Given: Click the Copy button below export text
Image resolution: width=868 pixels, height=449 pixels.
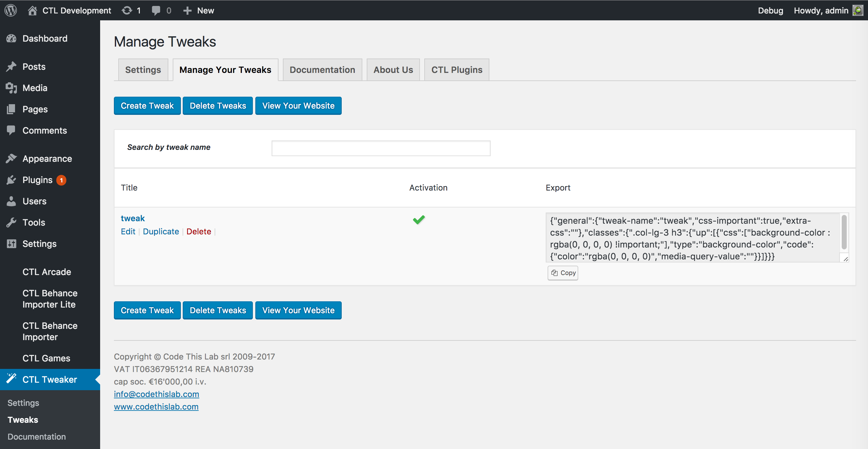Looking at the screenshot, I should [x=563, y=273].
